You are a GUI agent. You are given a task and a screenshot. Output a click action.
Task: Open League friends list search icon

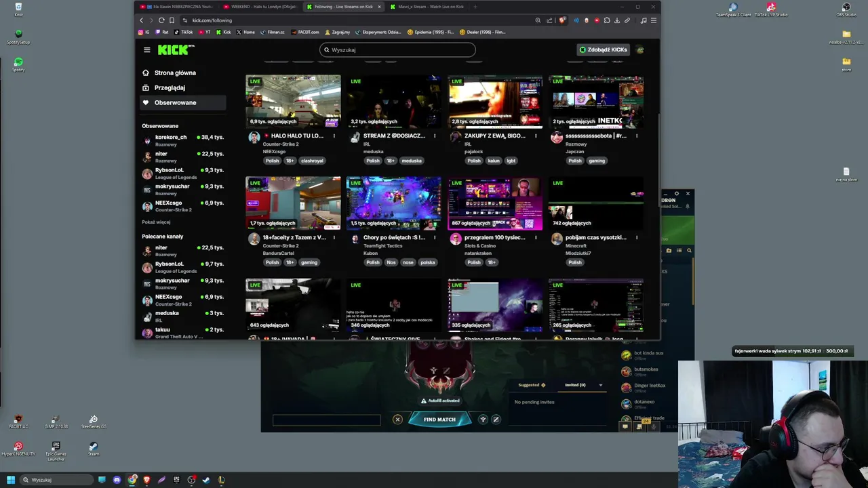click(689, 251)
